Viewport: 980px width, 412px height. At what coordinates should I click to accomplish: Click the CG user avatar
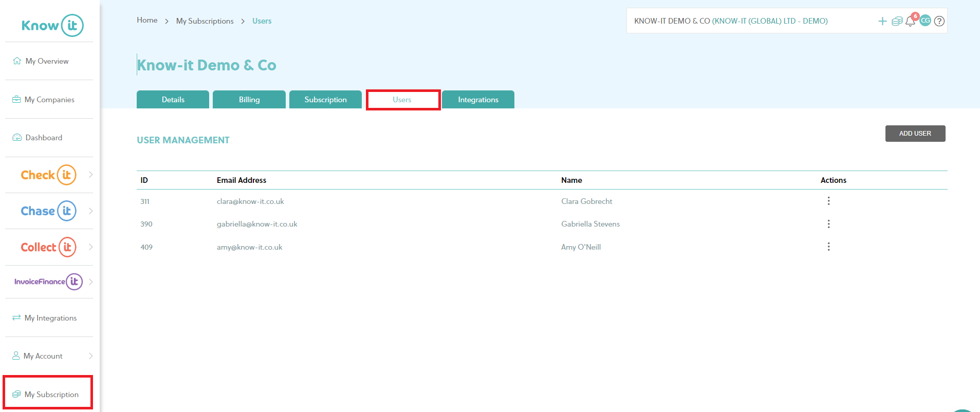(x=926, y=21)
